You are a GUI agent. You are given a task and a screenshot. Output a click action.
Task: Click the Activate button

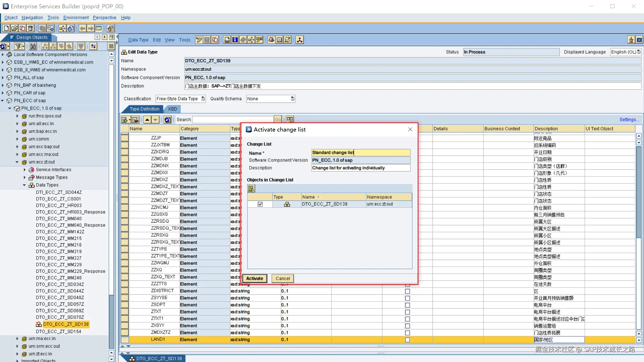[255, 278]
